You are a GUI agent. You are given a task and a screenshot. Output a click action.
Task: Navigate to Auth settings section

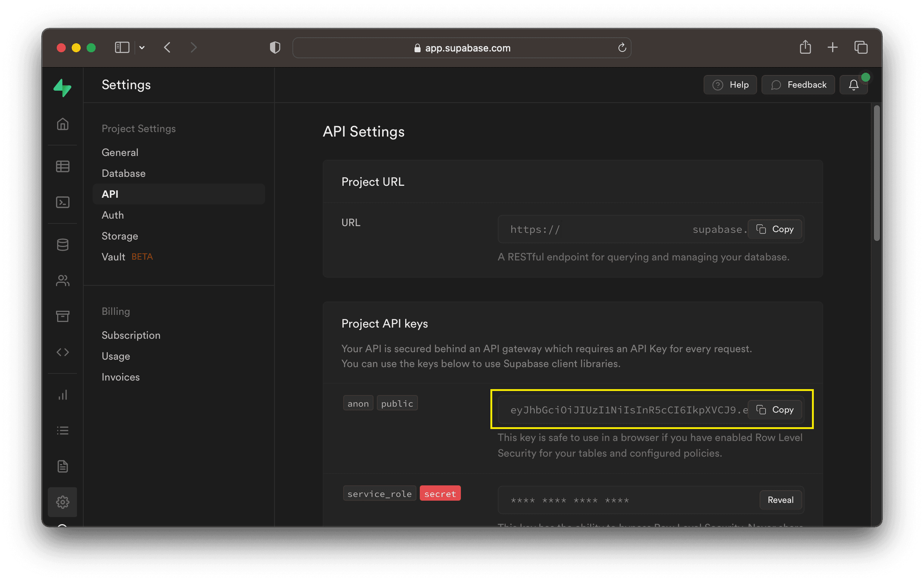click(112, 215)
